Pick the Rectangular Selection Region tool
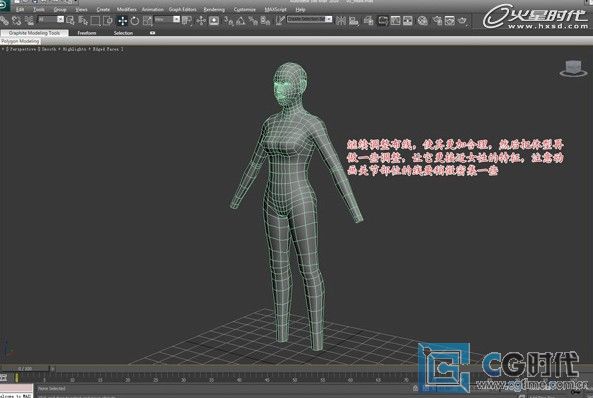Image resolution: width=593 pixels, height=398 pixels. [x=95, y=20]
